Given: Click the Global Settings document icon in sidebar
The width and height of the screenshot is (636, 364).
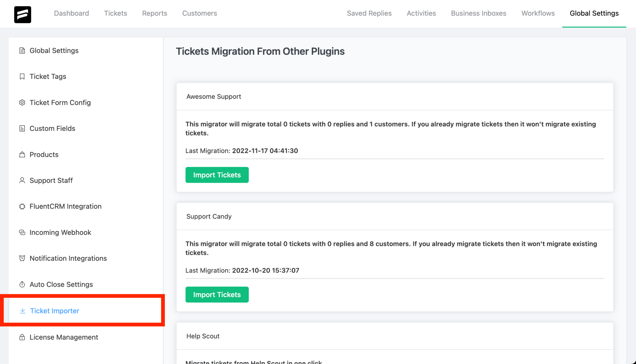Looking at the screenshot, I should click(22, 51).
